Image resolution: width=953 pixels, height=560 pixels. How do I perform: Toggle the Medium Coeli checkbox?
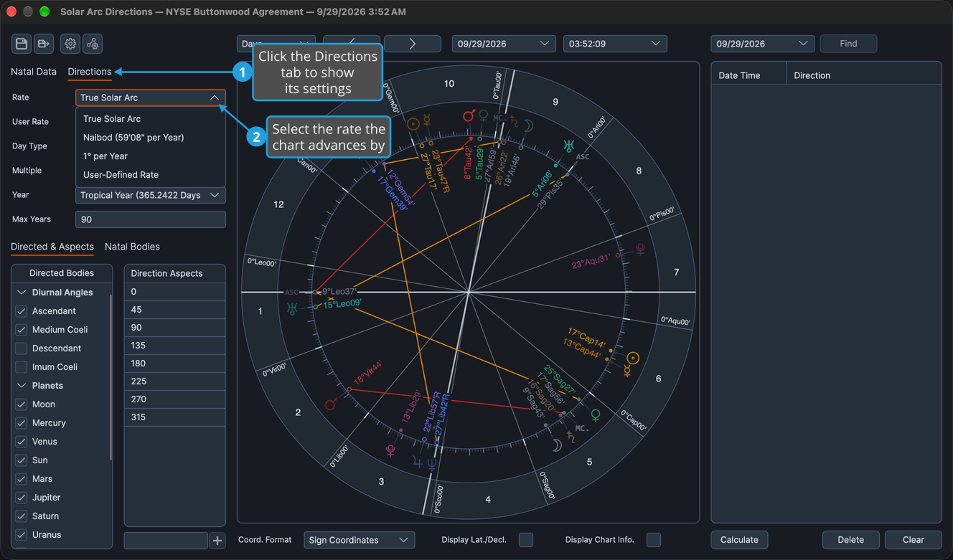22,330
